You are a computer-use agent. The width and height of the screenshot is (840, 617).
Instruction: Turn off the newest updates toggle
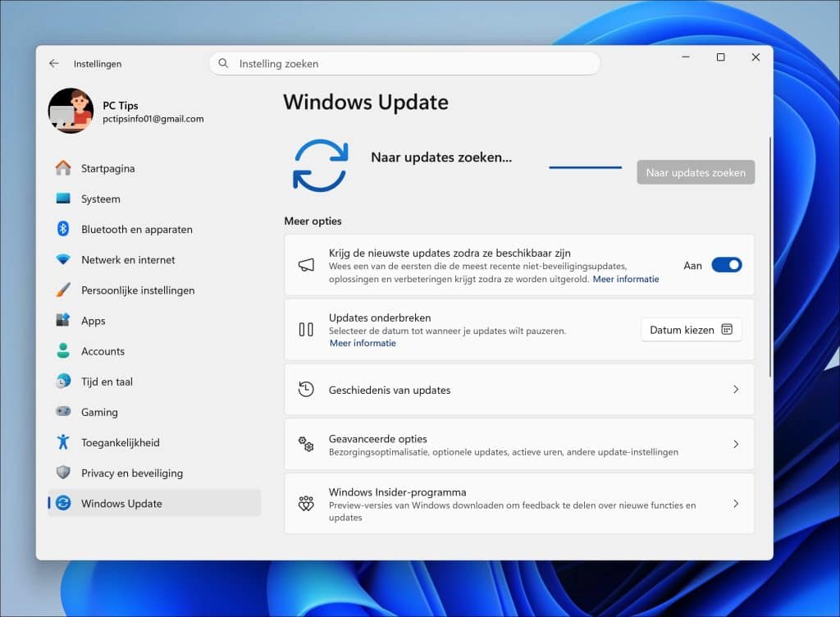(727, 264)
